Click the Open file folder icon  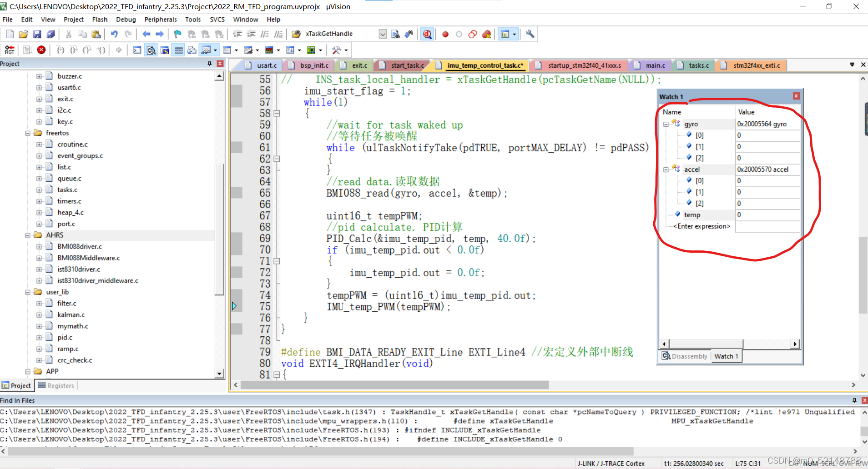pyautogui.click(x=24, y=34)
